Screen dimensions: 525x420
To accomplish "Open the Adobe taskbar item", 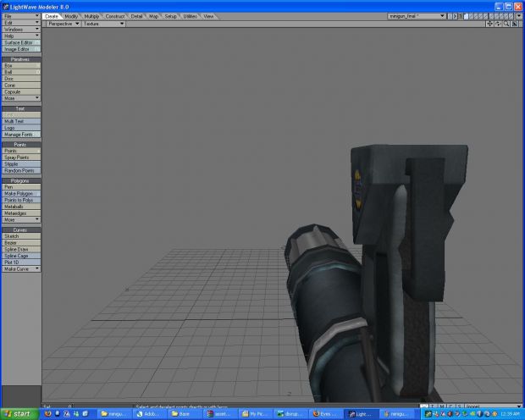I will point(151,414).
